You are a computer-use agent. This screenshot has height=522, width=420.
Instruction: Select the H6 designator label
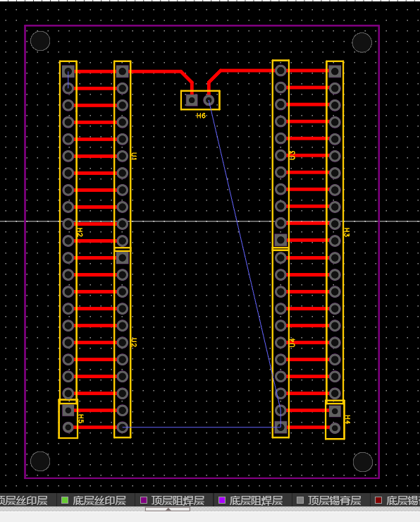pyautogui.click(x=201, y=116)
